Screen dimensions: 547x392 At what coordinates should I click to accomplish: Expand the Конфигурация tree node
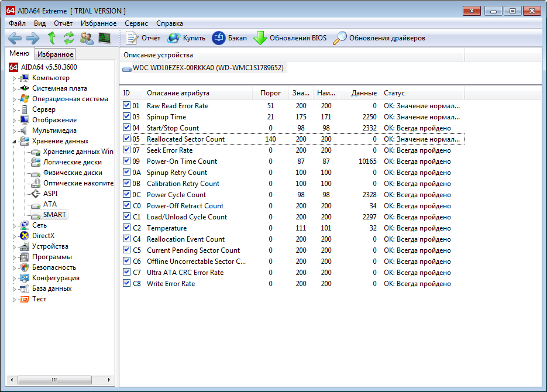coord(14,278)
